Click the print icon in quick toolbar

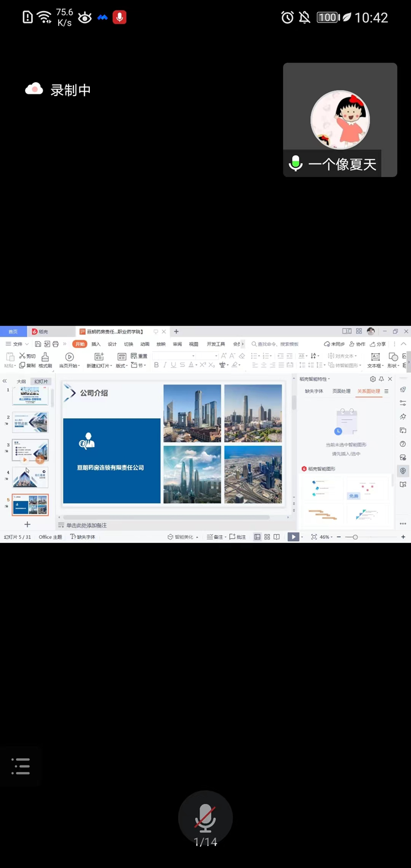coord(55,344)
